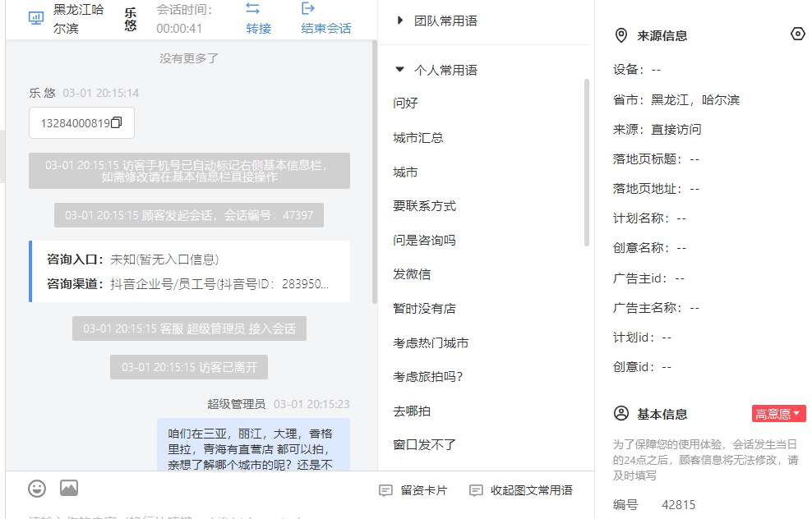The height and width of the screenshot is (519, 812).
Task: Select the 发微信 quick phrase
Action: (412, 274)
